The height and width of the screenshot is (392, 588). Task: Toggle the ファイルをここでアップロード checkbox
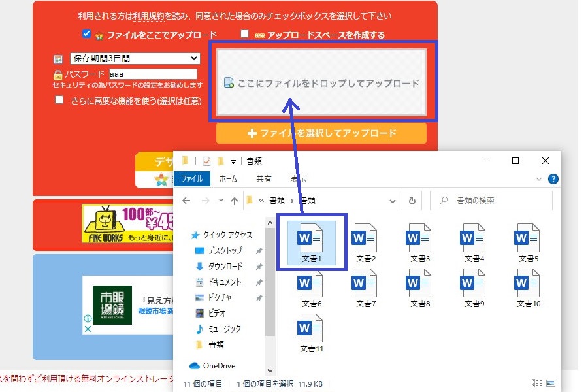tap(86, 34)
